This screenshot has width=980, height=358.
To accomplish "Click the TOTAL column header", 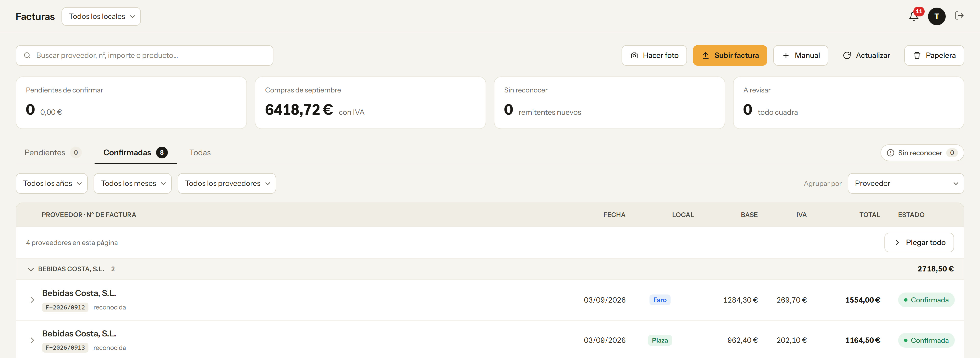I will (869, 215).
